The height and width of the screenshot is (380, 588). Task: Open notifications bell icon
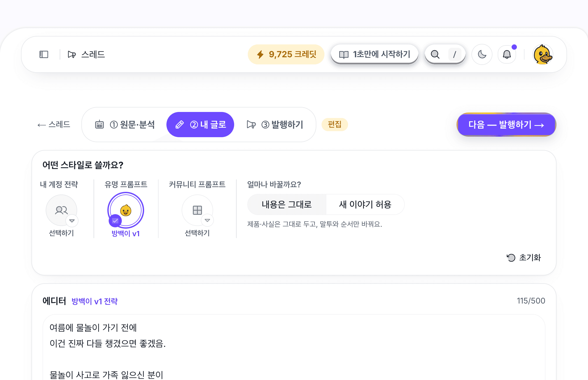507,54
